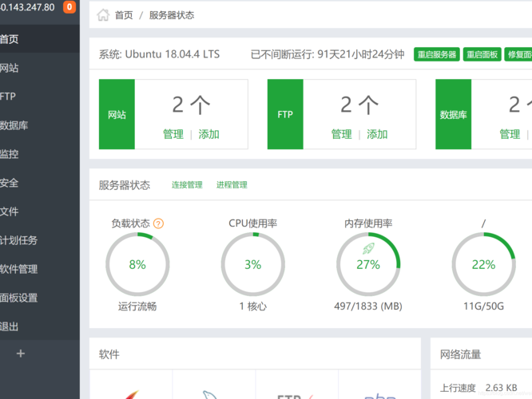Click the 重启服务器 button
Screen dimensions: 532x399
click(437, 54)
